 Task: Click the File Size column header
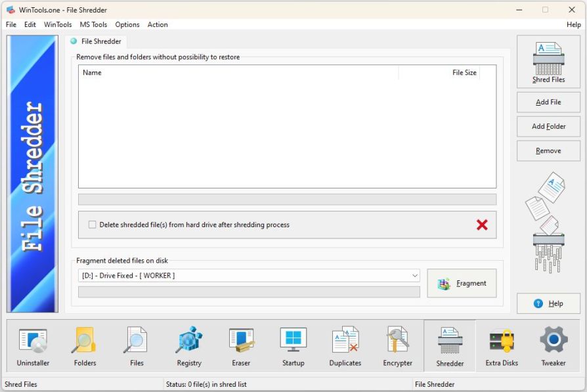tap(439, 73)
